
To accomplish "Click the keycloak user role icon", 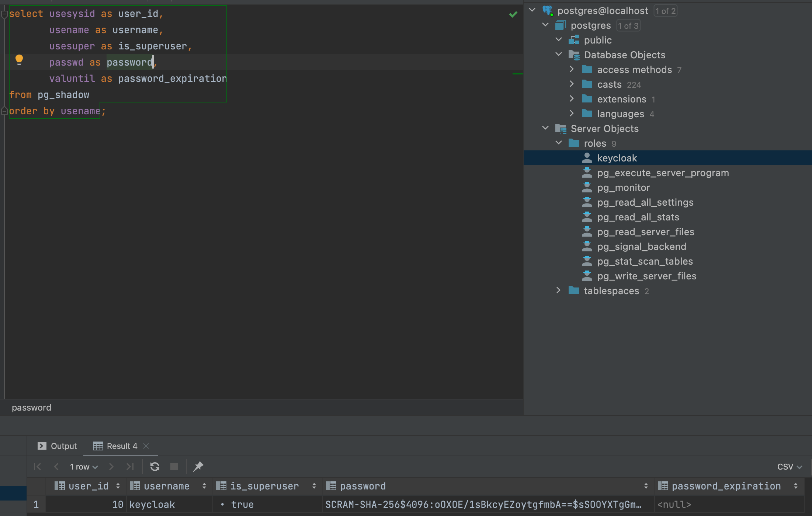I will (587, 158).
